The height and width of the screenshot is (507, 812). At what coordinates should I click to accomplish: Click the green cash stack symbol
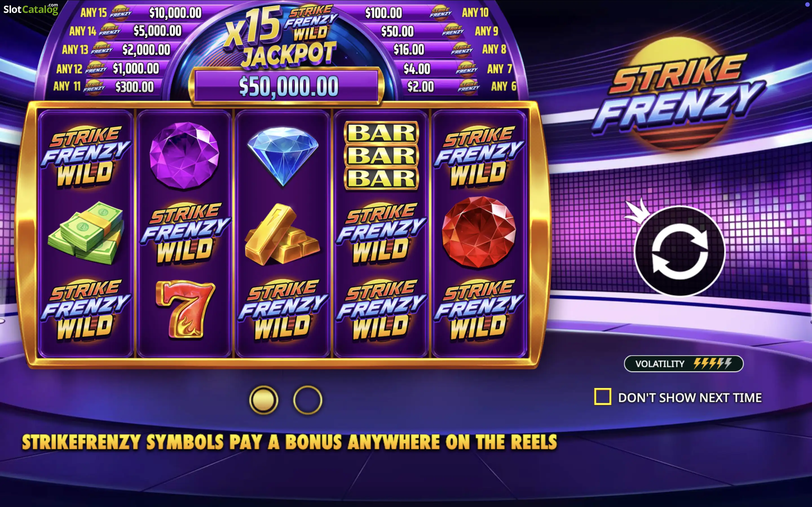(85, 232)
